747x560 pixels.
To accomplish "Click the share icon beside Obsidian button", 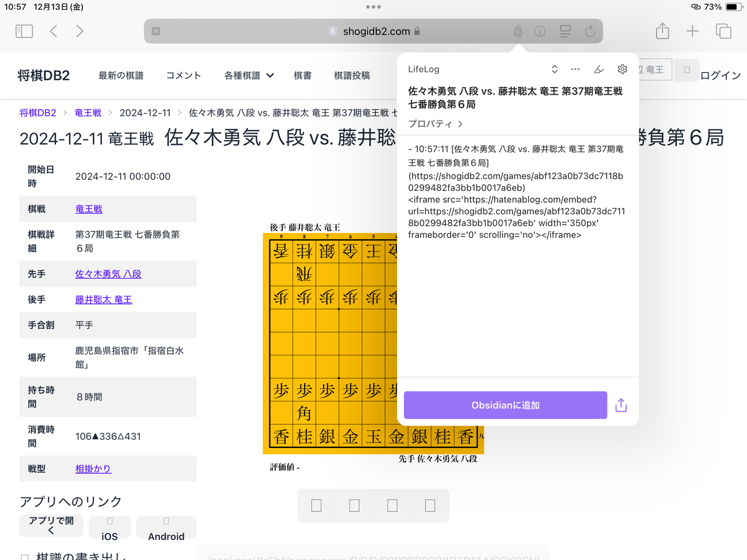I will pyautogui.click(x=621, y=405).
